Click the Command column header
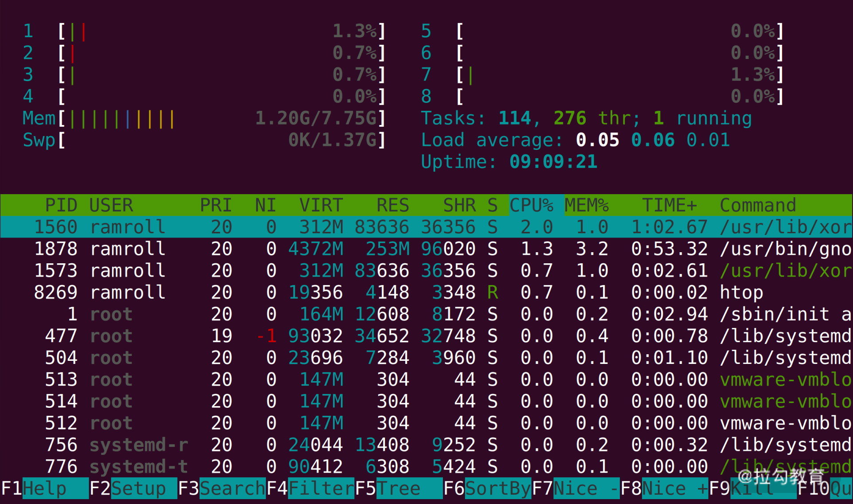 (758, 205)
